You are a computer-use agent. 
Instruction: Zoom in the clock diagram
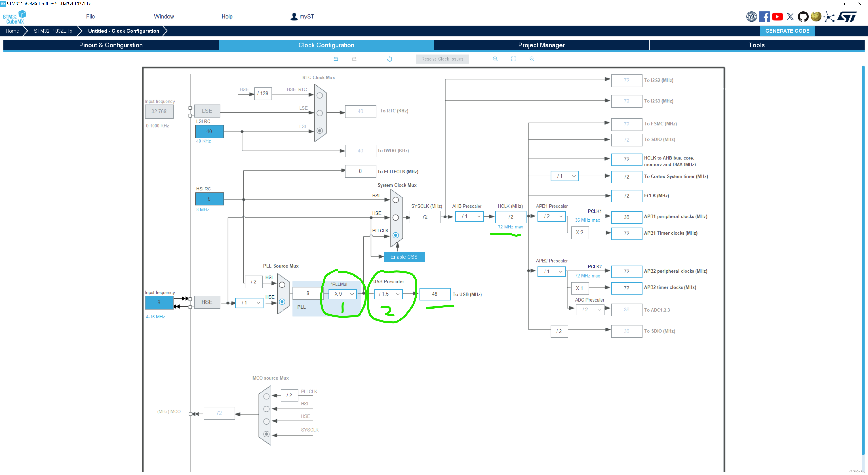[495, 59]
